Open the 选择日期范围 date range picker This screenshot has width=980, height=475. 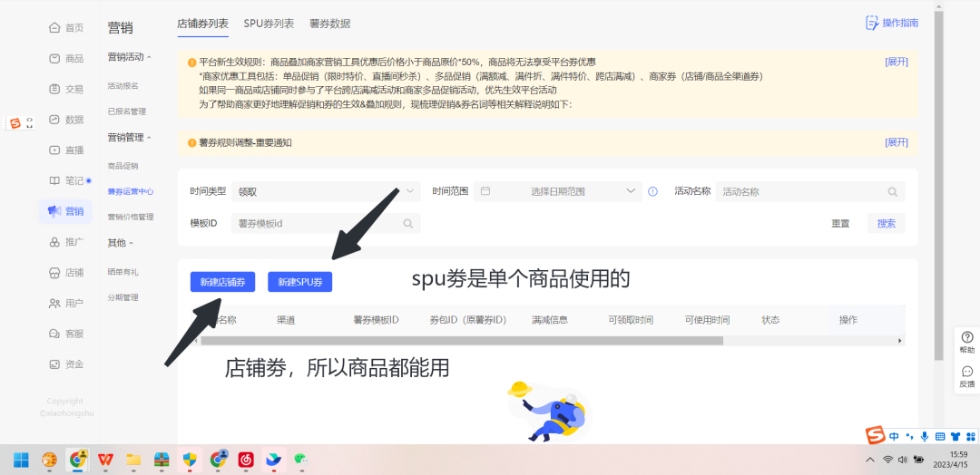point(557,191)
